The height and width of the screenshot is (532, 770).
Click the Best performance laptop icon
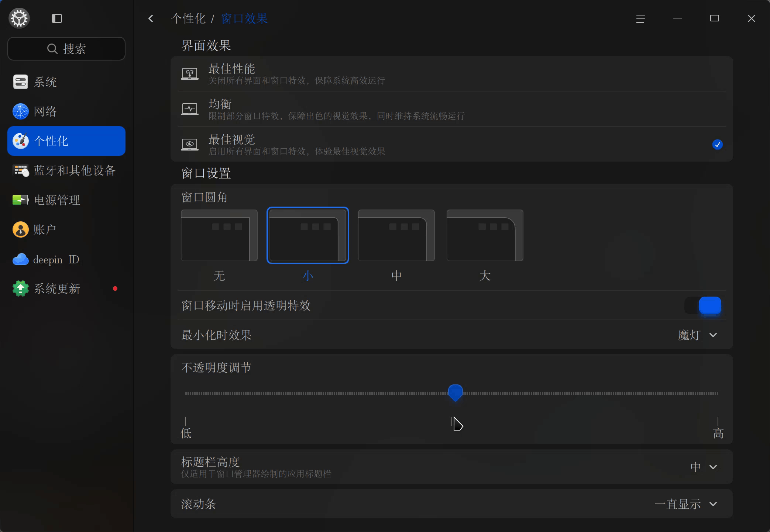[190, 74]
